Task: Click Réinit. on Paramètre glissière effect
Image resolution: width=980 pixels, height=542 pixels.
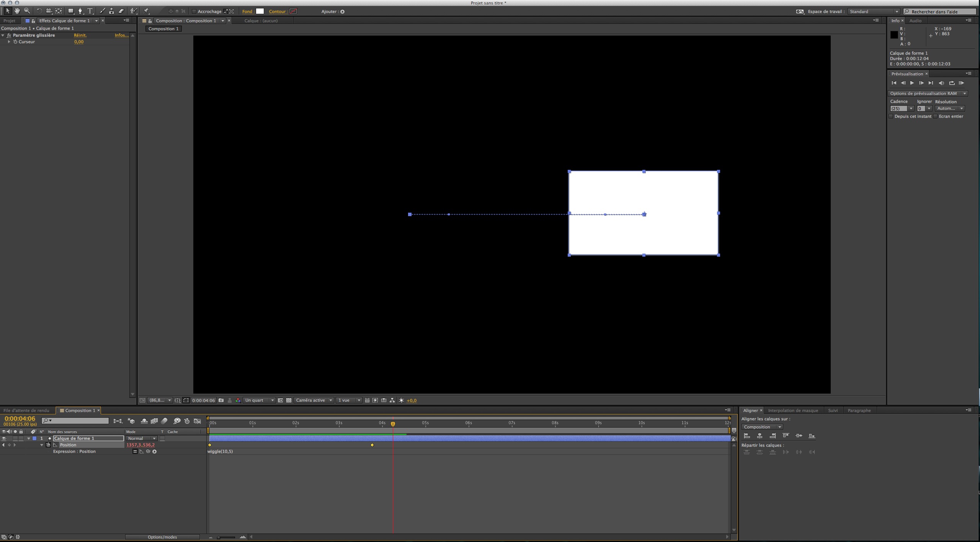Action: click(x=80, y=35)
